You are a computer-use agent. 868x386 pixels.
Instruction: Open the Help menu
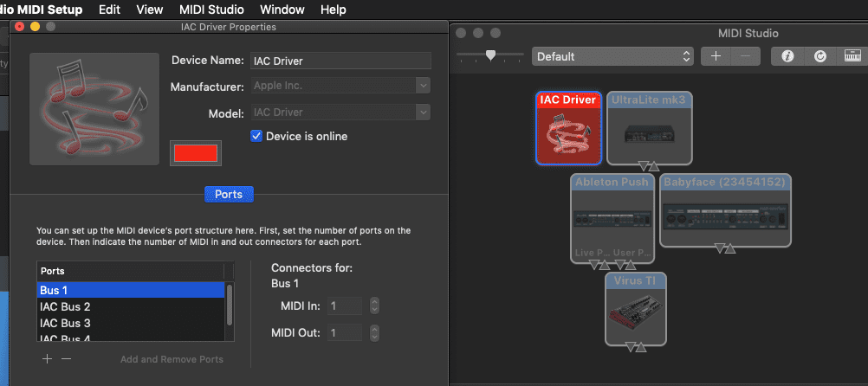pyautogui.click(x=334, y=10)
